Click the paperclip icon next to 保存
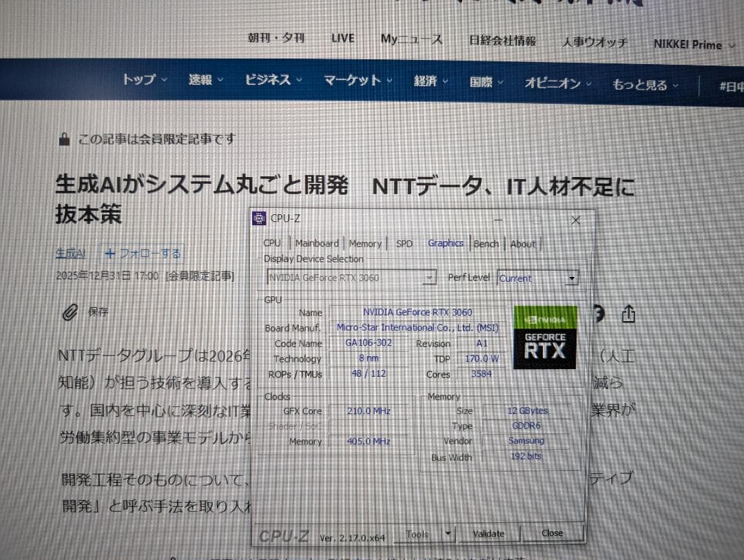 tap(70, 312)
